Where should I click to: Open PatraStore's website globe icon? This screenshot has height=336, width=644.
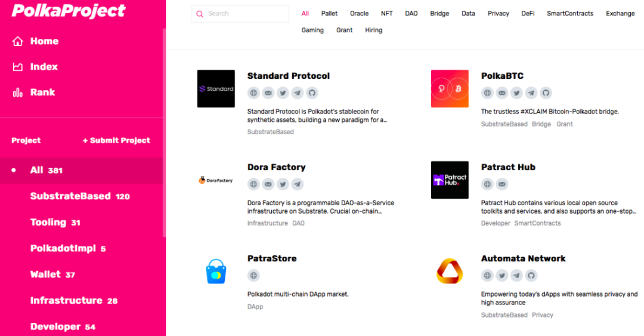254,276
